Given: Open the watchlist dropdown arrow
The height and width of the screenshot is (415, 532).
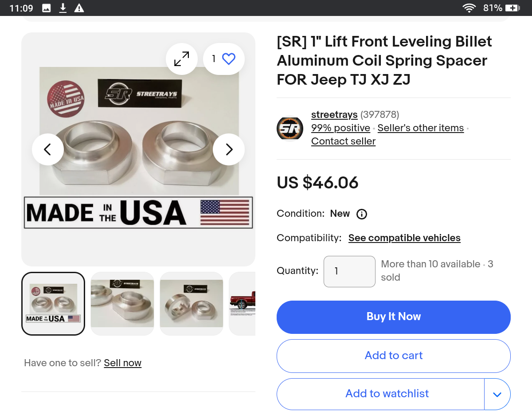Looking at the screenshot, I should click(x=497, y=394).
